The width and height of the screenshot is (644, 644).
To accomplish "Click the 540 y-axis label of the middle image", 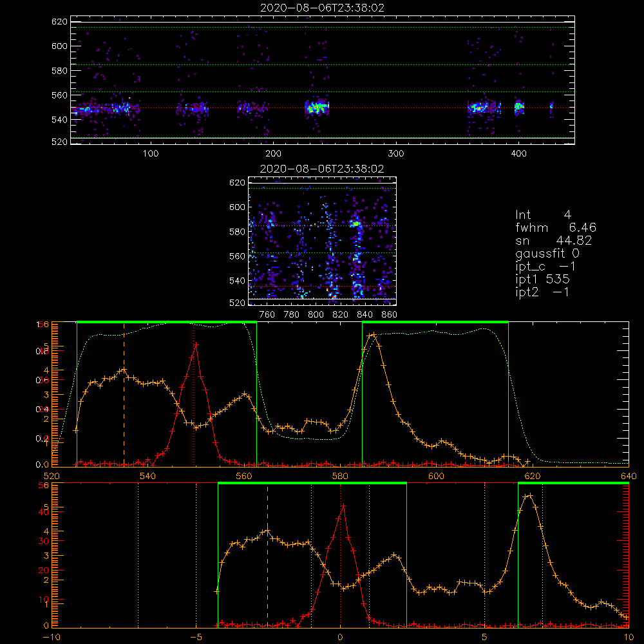I will [238, 281].
